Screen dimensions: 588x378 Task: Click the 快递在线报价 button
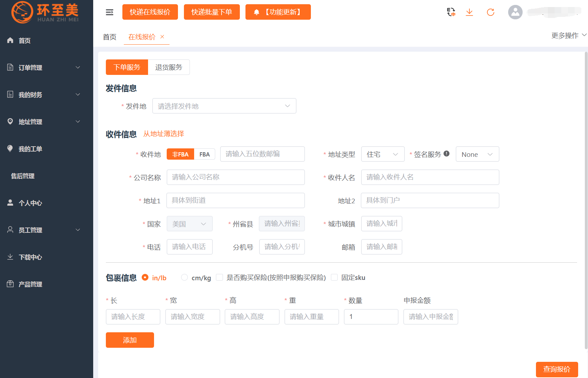pyautogui.click(x=150, y=12)
